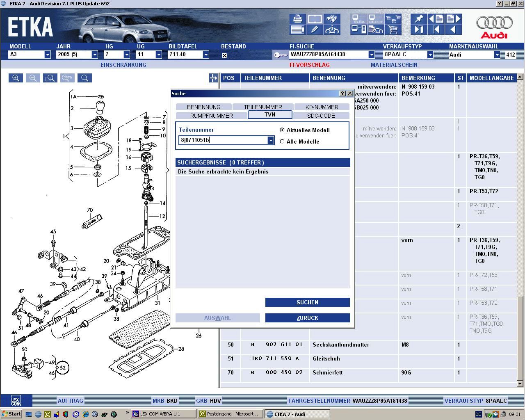This screenshot has height=420, width=525.
Task: Open the Windows Start menu
Action: point(11,414)
